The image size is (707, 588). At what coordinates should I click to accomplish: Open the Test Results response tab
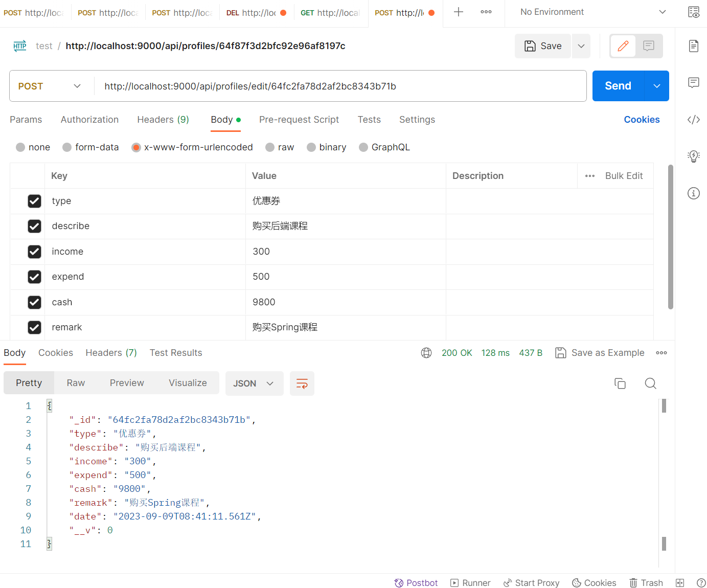pyautogui.click(x=176, y=353)
